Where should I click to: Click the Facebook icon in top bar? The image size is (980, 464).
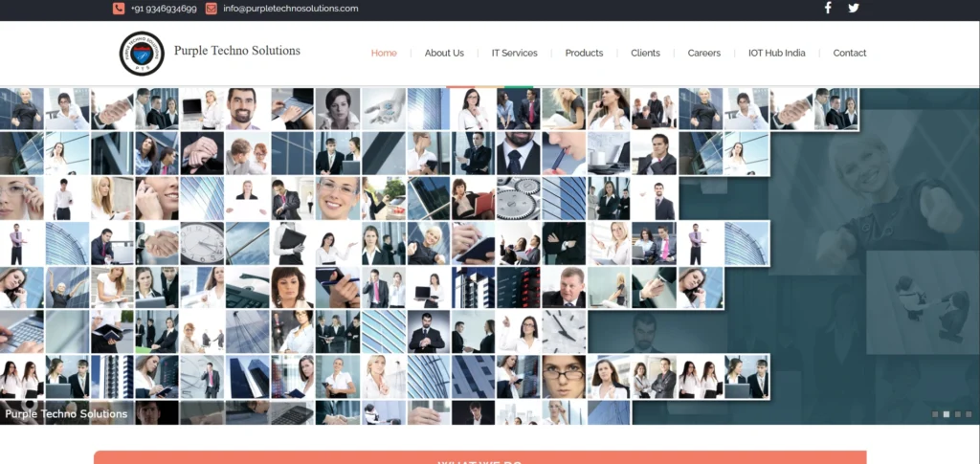(x=828, y=9)
